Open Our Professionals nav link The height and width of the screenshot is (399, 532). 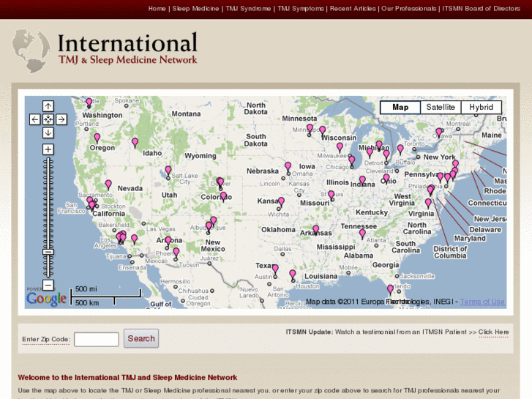(x=409, y=9)
